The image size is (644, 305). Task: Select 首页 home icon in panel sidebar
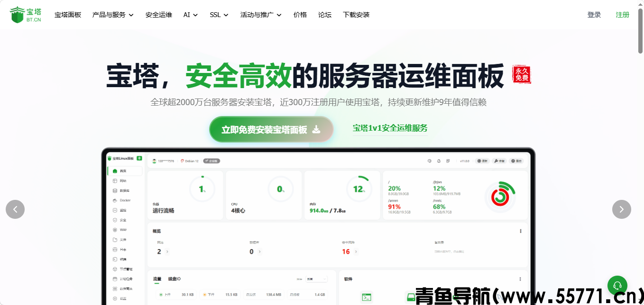point(115,170)
